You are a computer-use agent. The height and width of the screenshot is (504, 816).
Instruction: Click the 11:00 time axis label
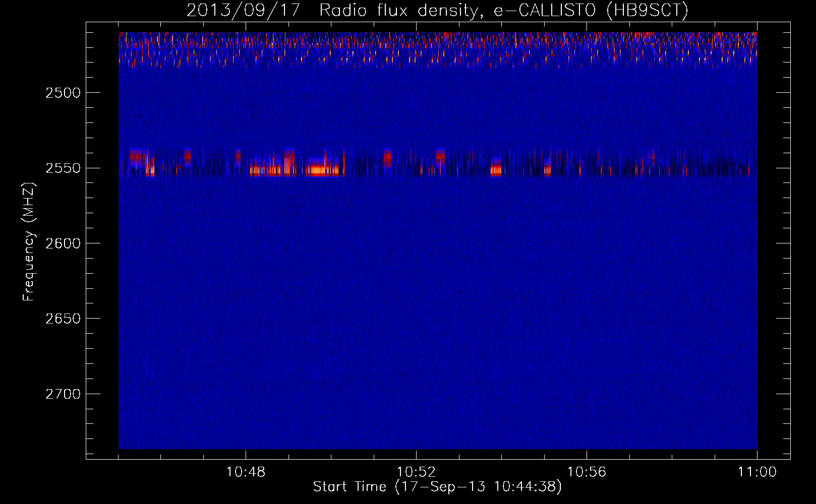tap(757, 472)
